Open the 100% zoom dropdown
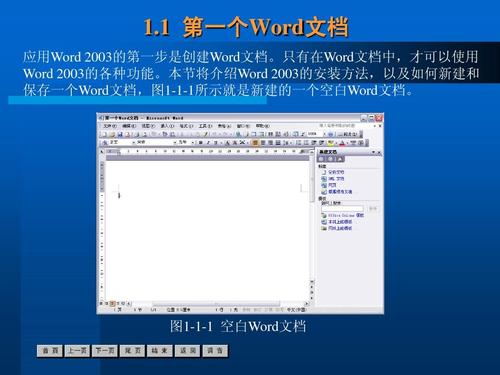 [x=325, y=134]
